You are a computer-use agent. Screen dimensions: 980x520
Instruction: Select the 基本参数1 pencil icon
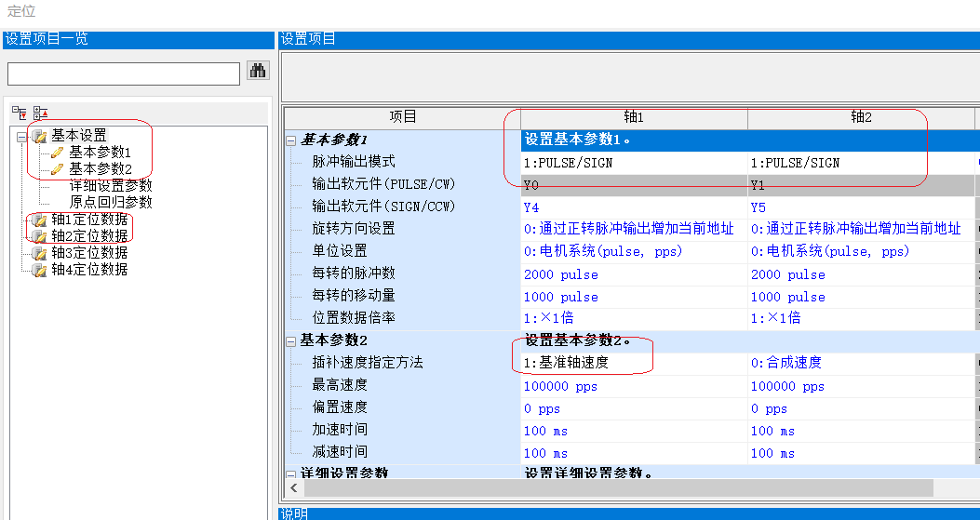(58, 152)
